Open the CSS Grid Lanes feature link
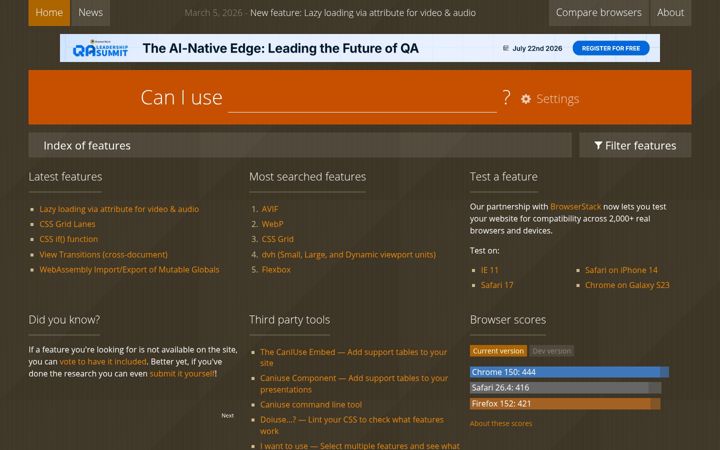The image size is (720, 450). click(x=68, y=224)
